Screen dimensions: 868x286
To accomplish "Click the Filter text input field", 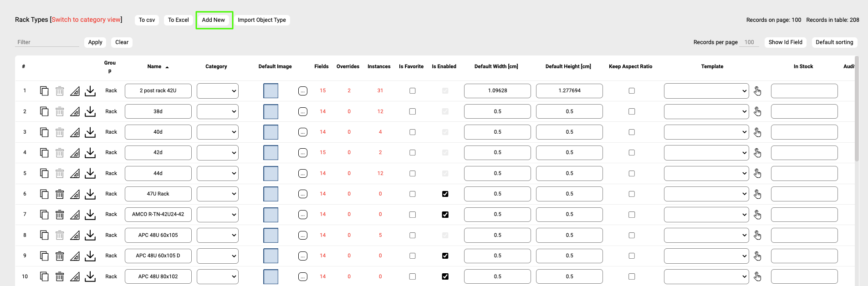I will click(x=47, y=42).
